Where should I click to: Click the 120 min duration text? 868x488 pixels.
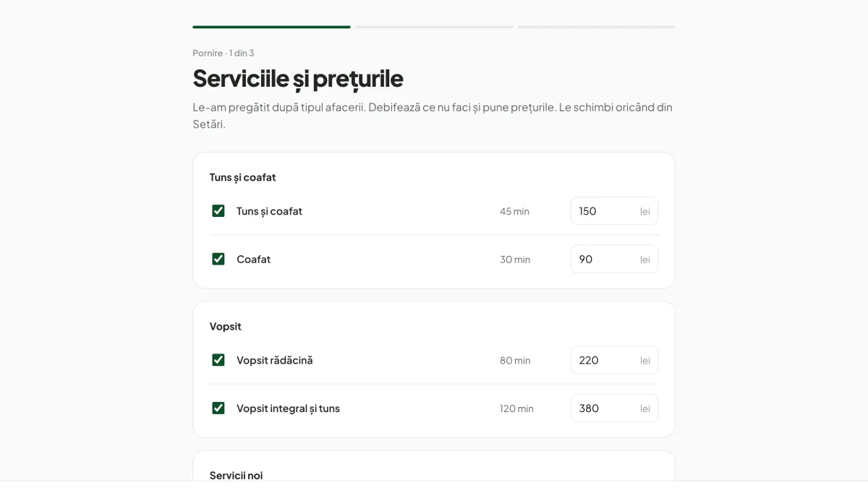pyautogui.click(x=516, y=408)
